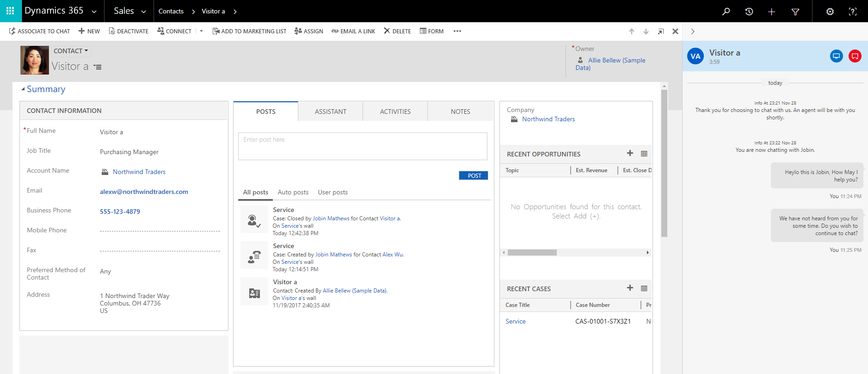Open the Northwind Traders account link
The width and height of the screenshot is (868, 374).
pyautogui.click(x=139, y=172)
